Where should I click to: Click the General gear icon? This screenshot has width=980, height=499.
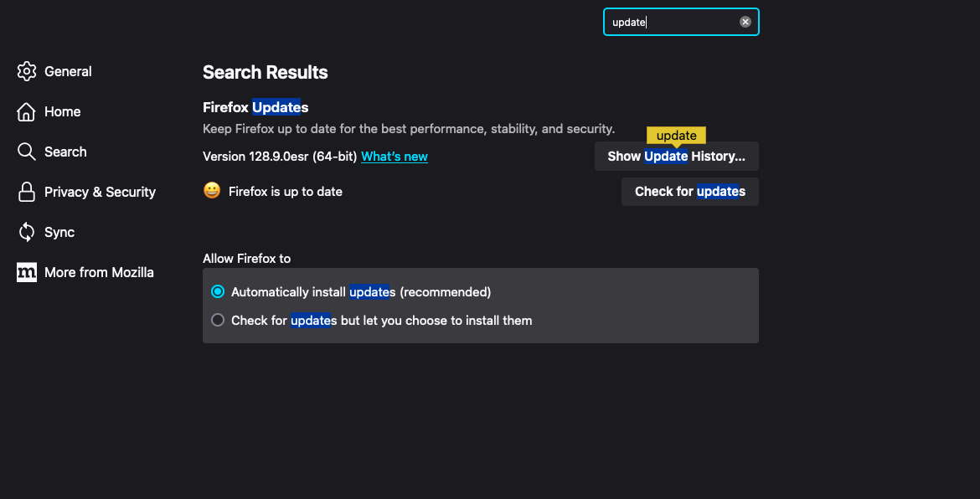26,71
